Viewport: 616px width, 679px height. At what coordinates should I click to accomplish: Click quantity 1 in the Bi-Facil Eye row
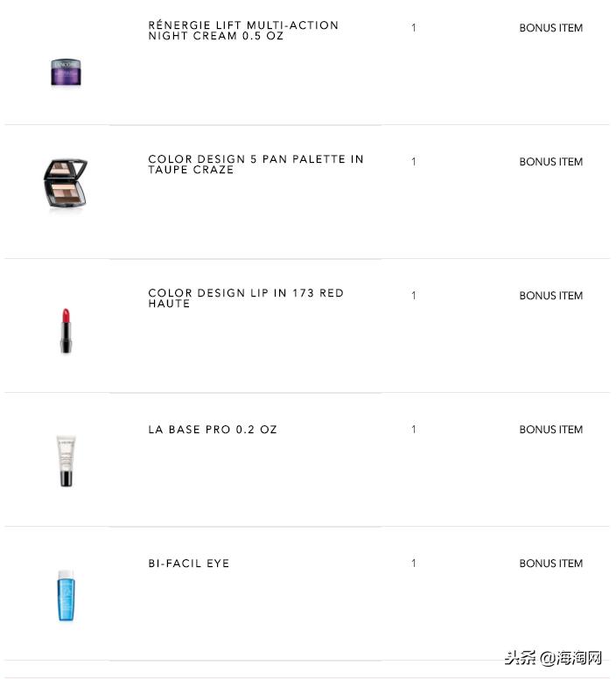[x=414, y=563]
